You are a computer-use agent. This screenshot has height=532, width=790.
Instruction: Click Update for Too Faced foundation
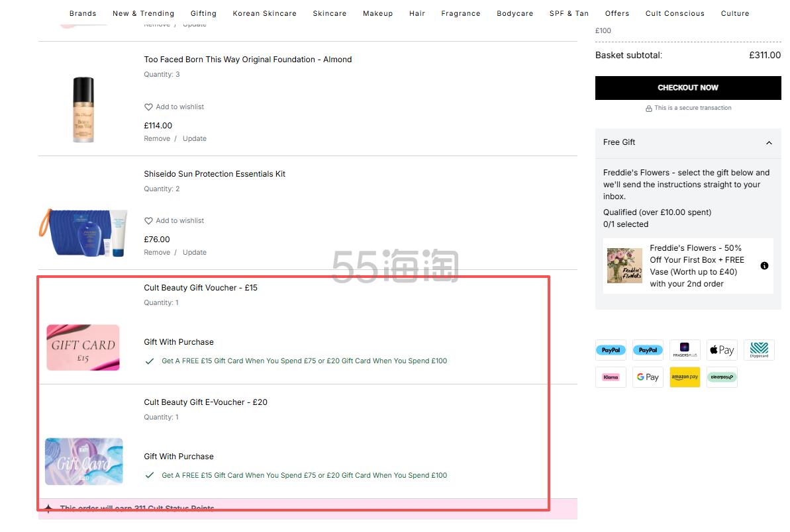[195, 139]
